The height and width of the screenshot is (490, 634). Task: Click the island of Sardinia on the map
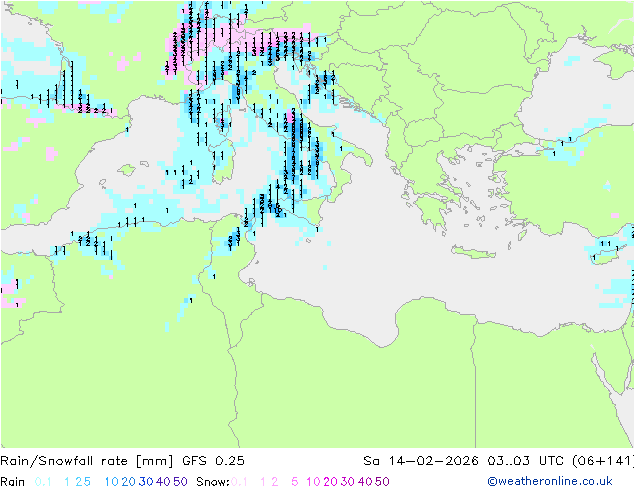223,162
